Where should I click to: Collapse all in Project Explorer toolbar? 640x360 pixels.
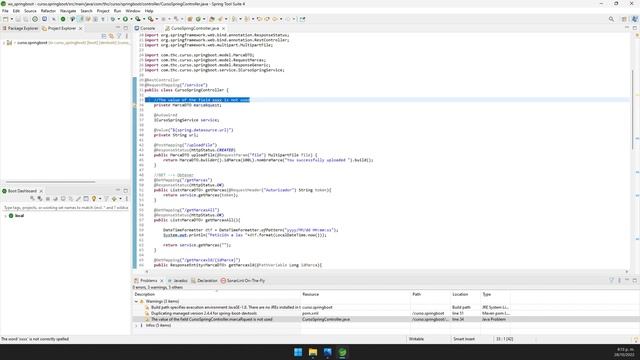[104, 36]
